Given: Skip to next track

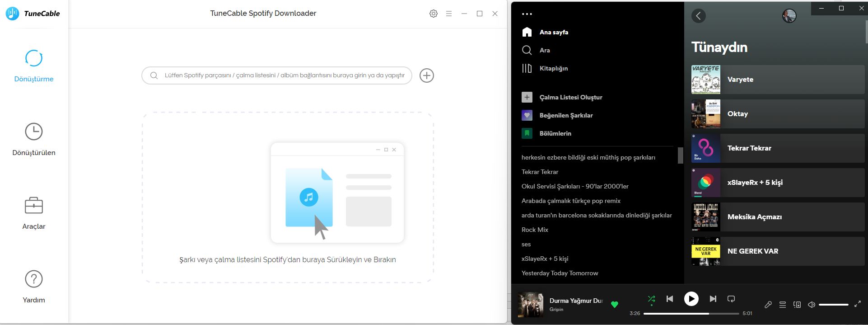Looking at the screenshot, I should click(713, 299).
